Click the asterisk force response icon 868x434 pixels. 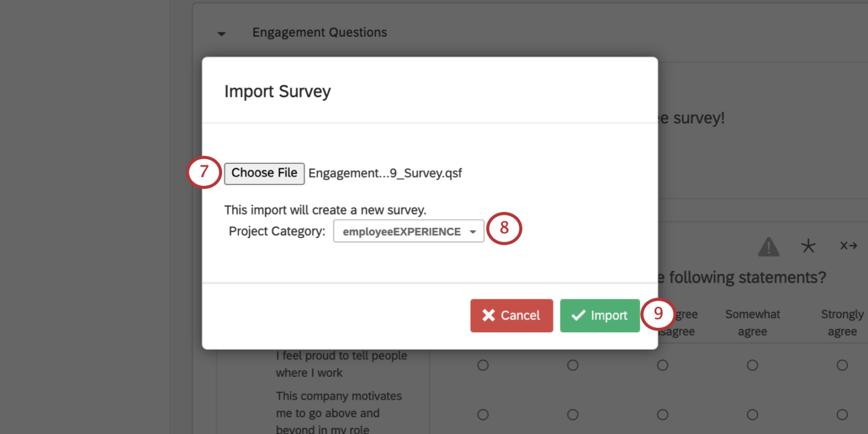808,245
